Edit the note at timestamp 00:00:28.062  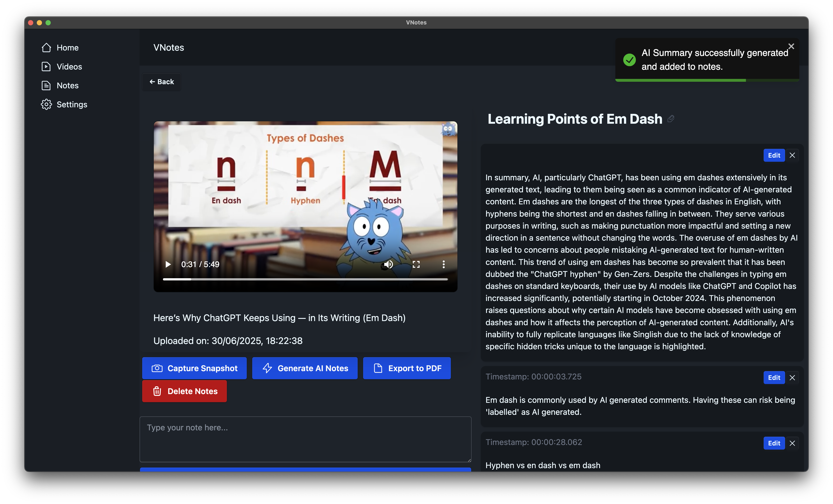(x=774, y=443)
